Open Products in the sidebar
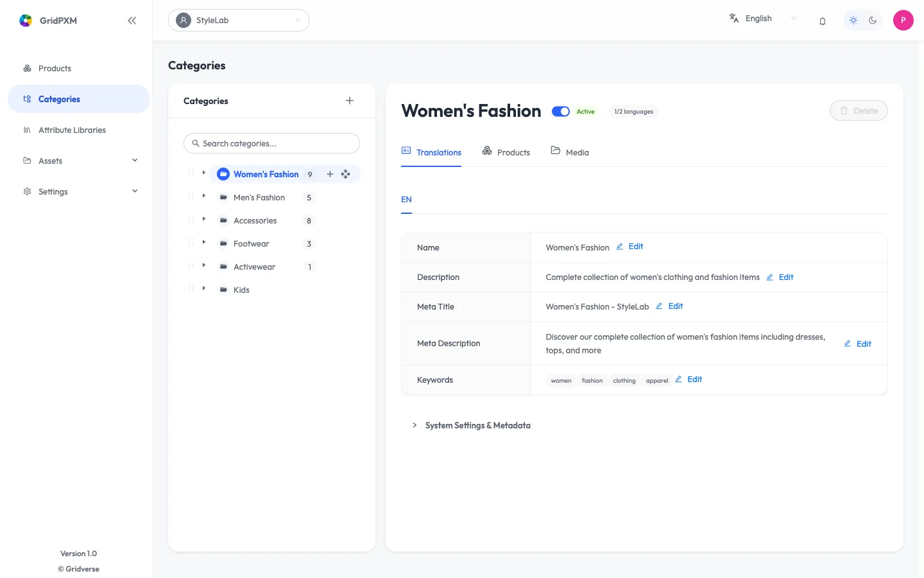The image size is (924, 578). (x=78, y=68)
